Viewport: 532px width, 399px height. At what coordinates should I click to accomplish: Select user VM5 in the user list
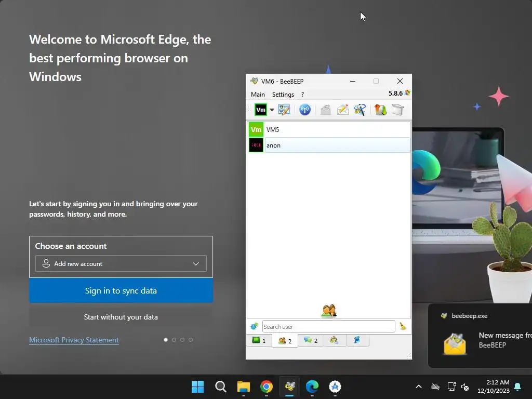pos(329,129)
